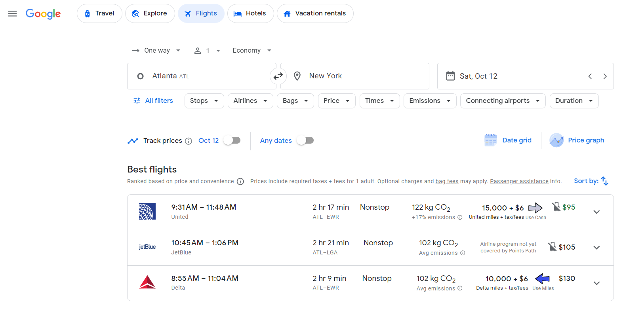This screenshot has width=644, height=309.
Task: Go to the next departure date
Action: 605,76
